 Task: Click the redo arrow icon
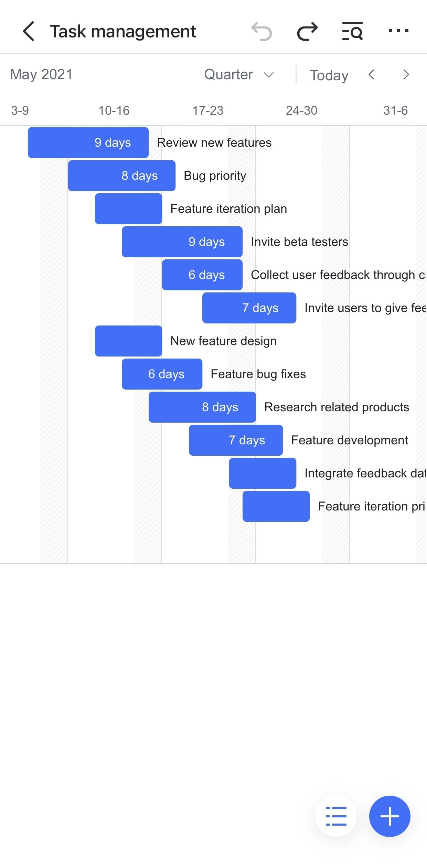click(x=307, y=31)
